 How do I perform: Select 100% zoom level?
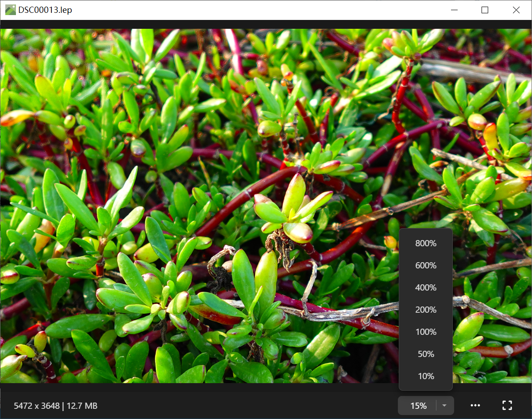point(426,332)
